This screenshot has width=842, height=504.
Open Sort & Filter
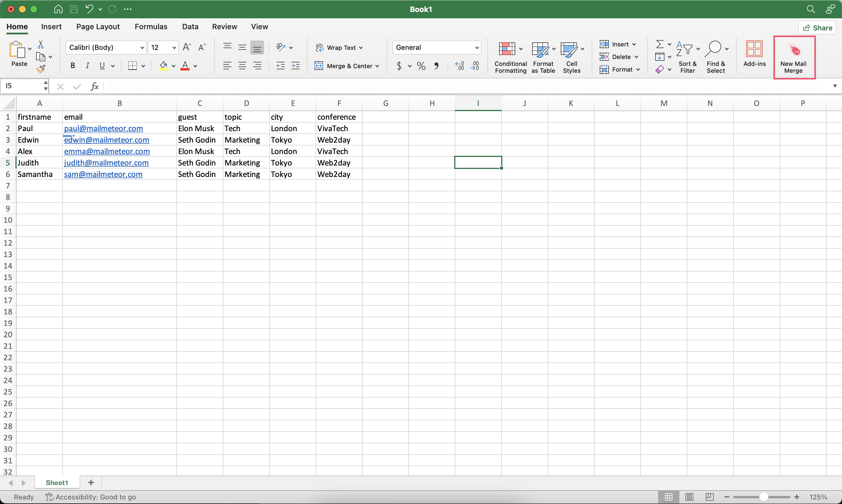687,57
